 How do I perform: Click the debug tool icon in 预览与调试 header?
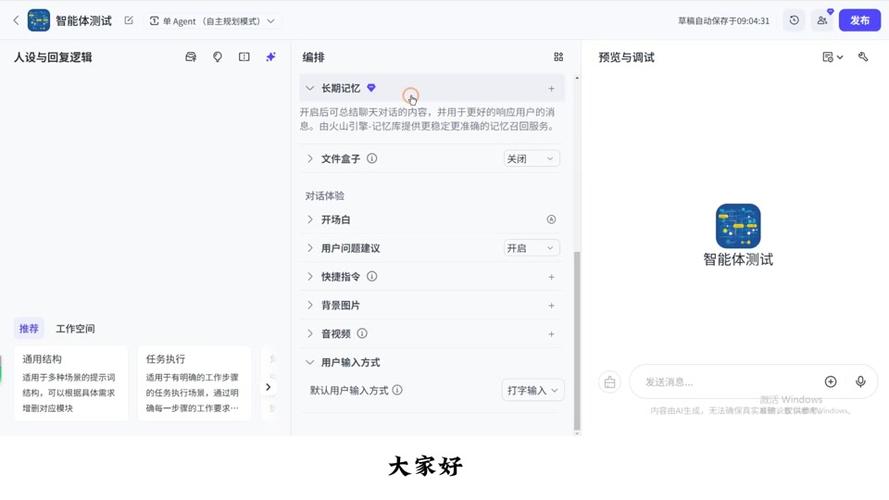tap(862, 57)
